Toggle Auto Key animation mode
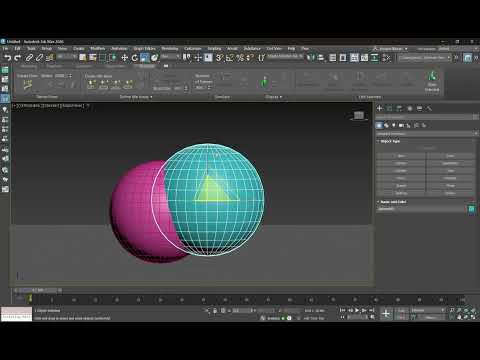The height and width of the screenshot is (360, 480). 401,311
